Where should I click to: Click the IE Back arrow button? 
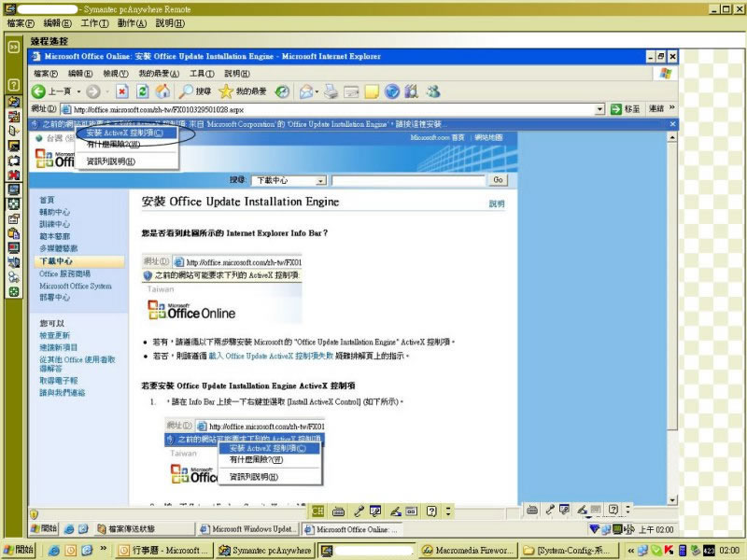pos(38,91)
